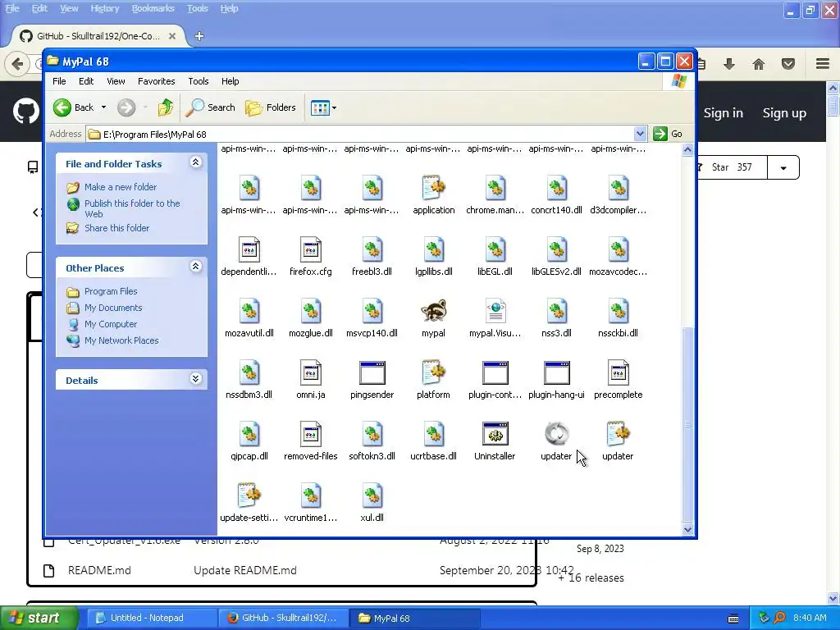This screenshot has width=840, height=630.
Task: Select the nss3.dll file icon
Action: [x=556, y=311]
